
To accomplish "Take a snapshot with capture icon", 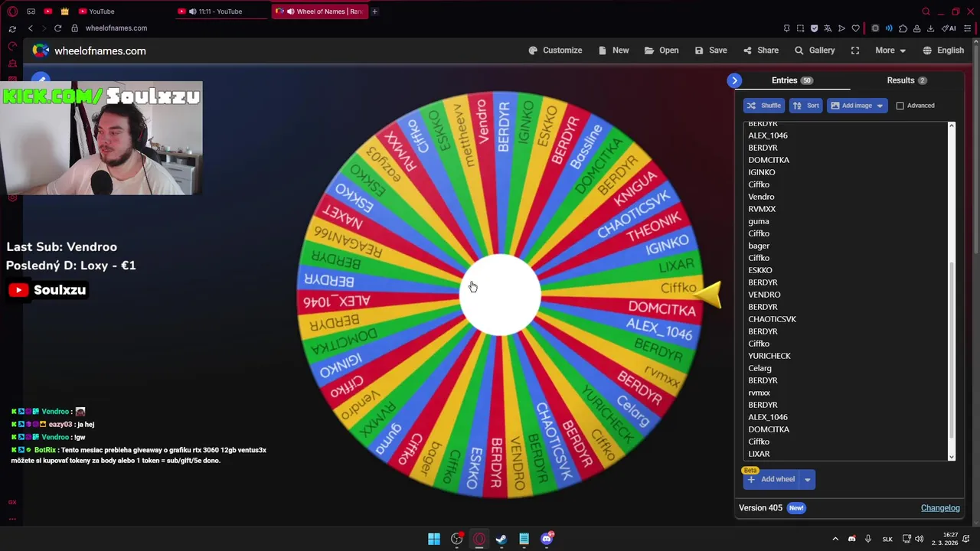I will [800, 28].
